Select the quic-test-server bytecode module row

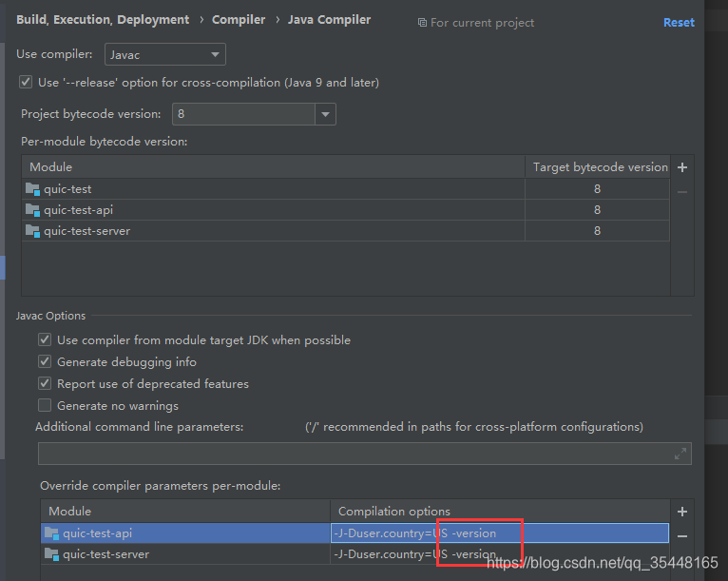345,231
